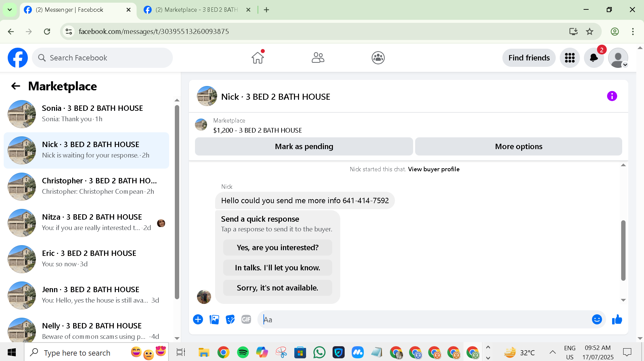The height and width of the screenshot is (361, 644).
Task: Click the chat scroll down arrow
Action: pos(623,300)
